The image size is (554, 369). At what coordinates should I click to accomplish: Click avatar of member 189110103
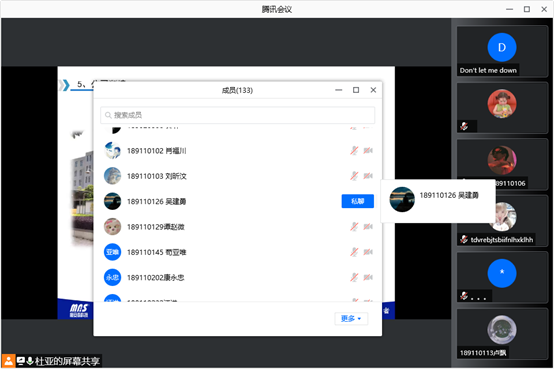click(112, 176)
